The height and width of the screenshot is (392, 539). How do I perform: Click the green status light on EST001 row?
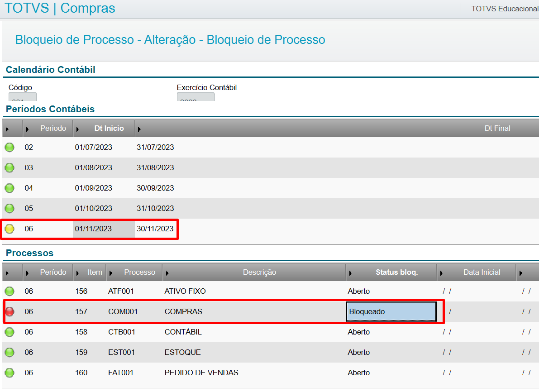click(10, 352)
